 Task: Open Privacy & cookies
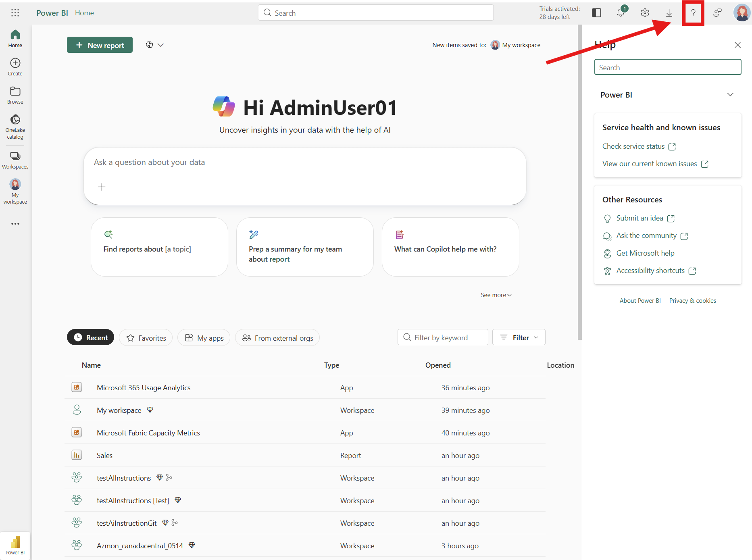click(x=693, y=301)
